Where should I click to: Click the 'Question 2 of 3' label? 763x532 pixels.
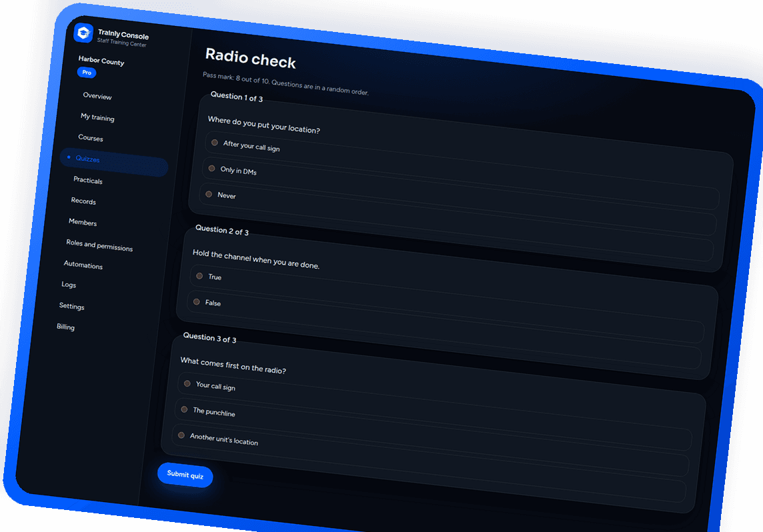coord(222,230)
